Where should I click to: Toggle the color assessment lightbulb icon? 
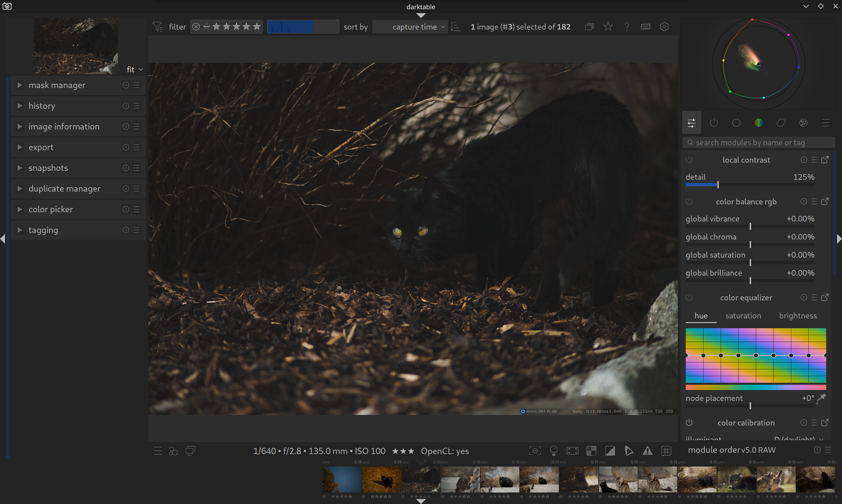pos(554,451)
